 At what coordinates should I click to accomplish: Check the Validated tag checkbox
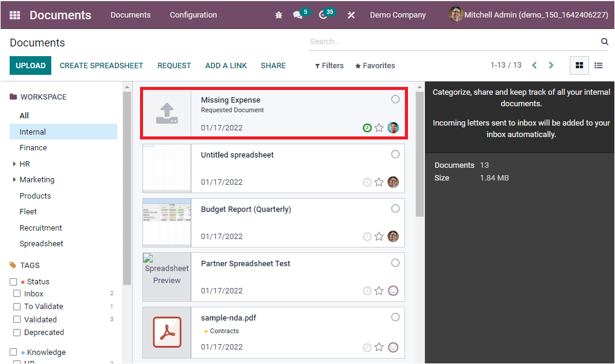click(17, 320)
